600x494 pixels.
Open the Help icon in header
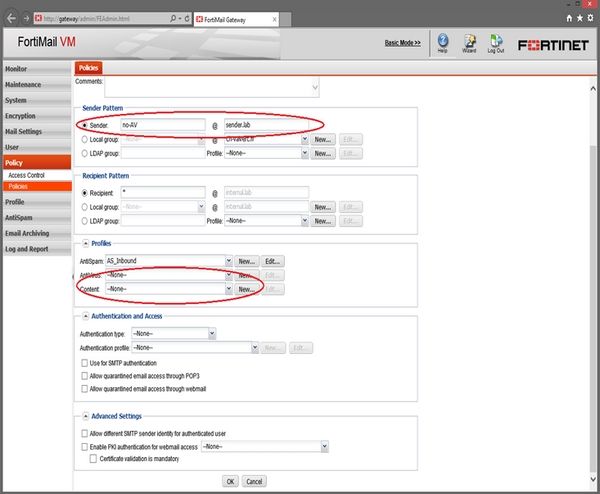(443, 43)
